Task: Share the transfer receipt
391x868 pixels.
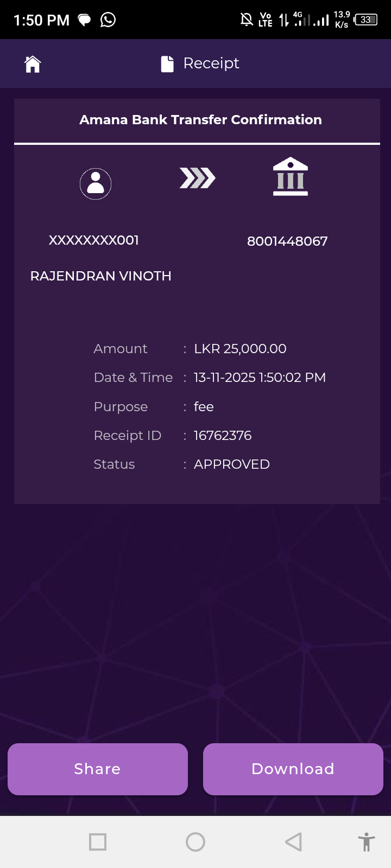Action: click(98, 769)
